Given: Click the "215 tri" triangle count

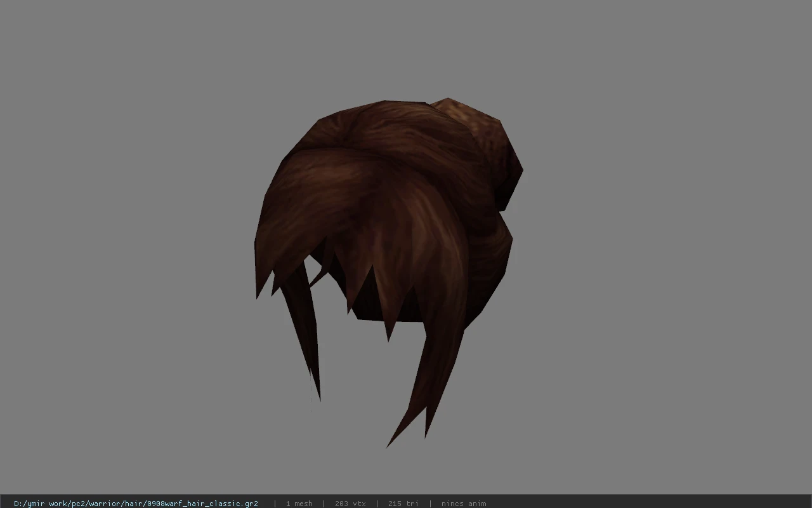Looking at the screenshot, I should tap(403, 504).
